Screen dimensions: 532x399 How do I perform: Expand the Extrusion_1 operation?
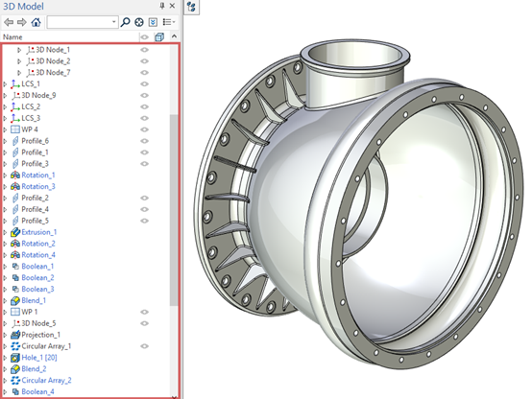pos(5,232)
